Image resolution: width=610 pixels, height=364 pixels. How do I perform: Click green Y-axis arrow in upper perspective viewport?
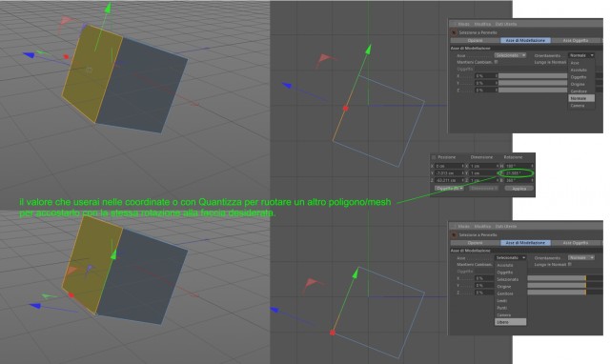point(108,9)
